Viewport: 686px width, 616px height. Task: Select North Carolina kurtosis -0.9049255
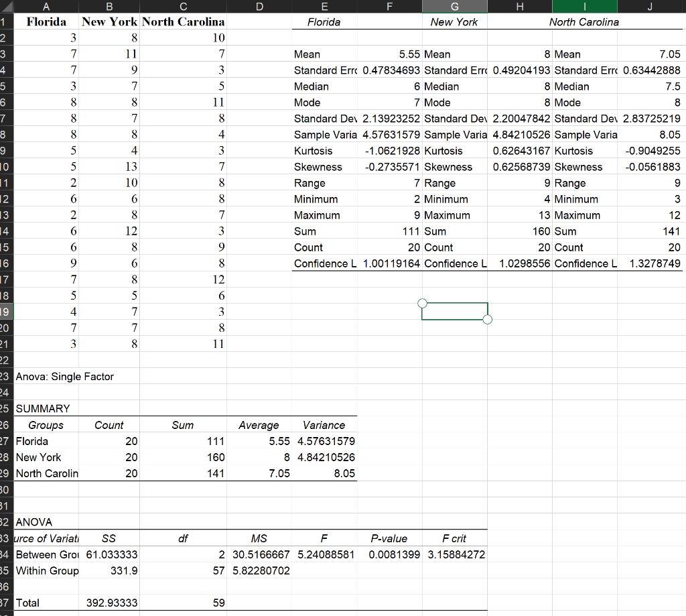click(x=653, y=151)
